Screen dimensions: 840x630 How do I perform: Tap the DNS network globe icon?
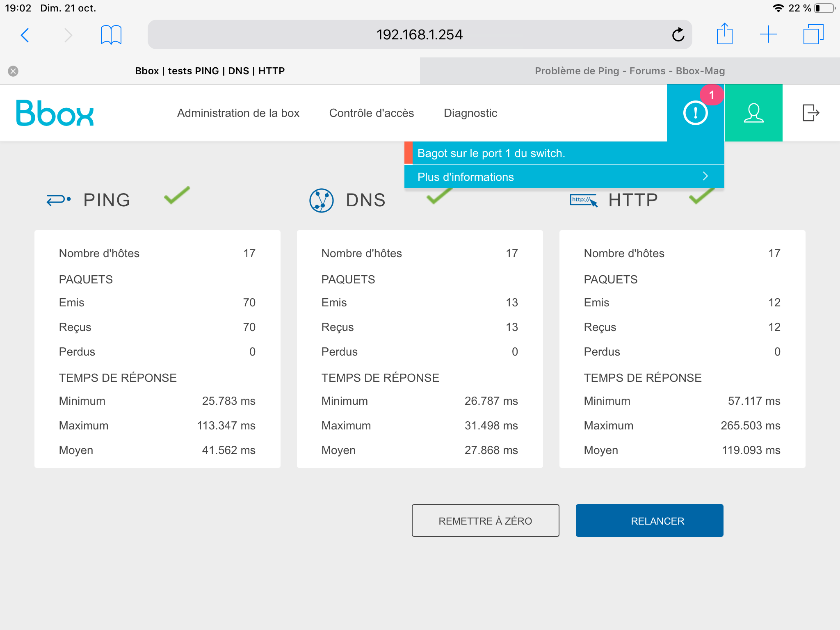coord(321,200)
